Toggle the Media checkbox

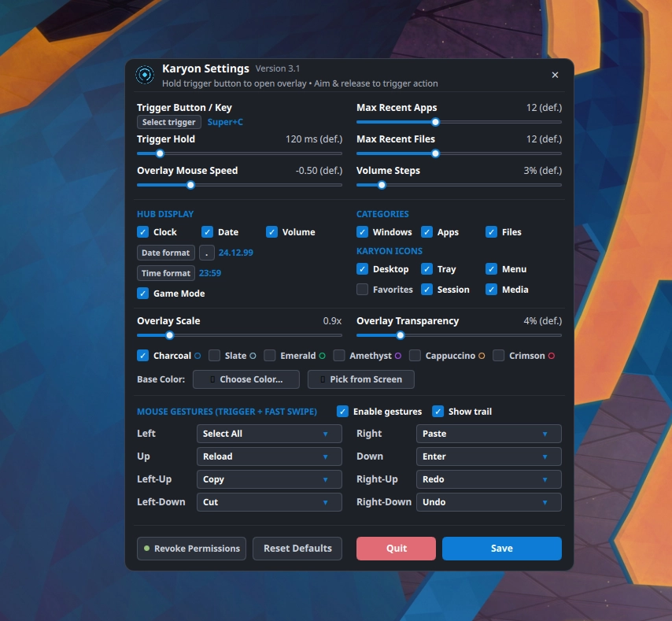pyautogui.click(x=491, y=290)
